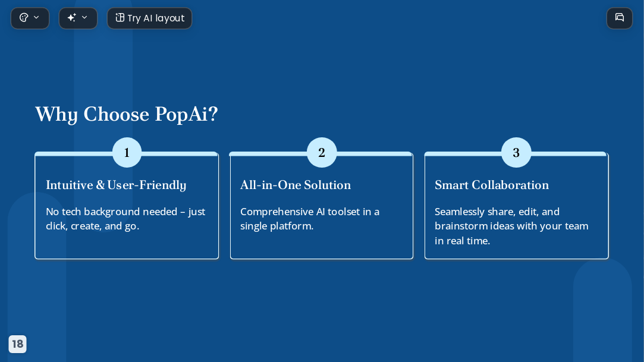
Task: Select the Smart Collaboration heading
Action: pyautogui.click(x=492, y=185)
